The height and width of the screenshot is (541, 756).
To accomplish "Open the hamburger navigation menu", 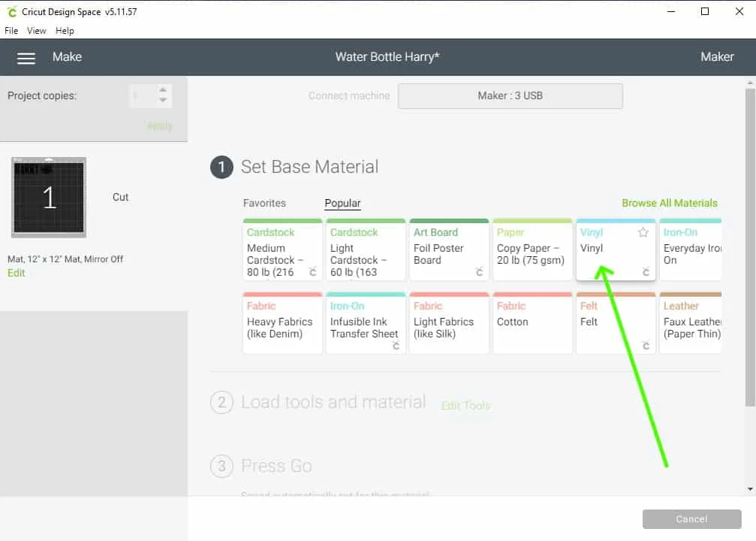I will [26, 58].
